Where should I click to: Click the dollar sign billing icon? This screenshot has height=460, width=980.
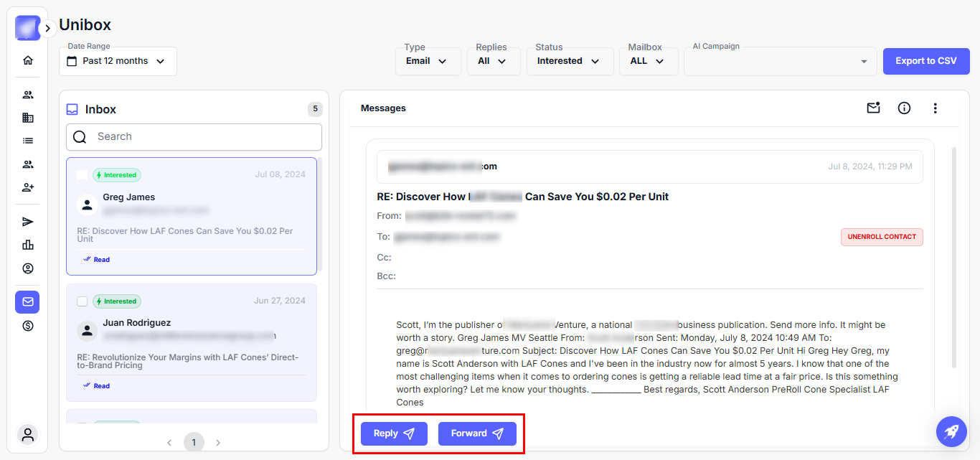(x=28, y=326)
